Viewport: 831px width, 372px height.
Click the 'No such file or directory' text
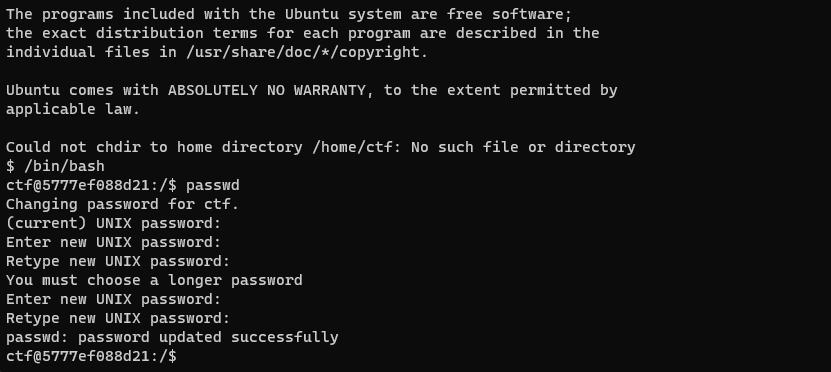tap(523, 147)
